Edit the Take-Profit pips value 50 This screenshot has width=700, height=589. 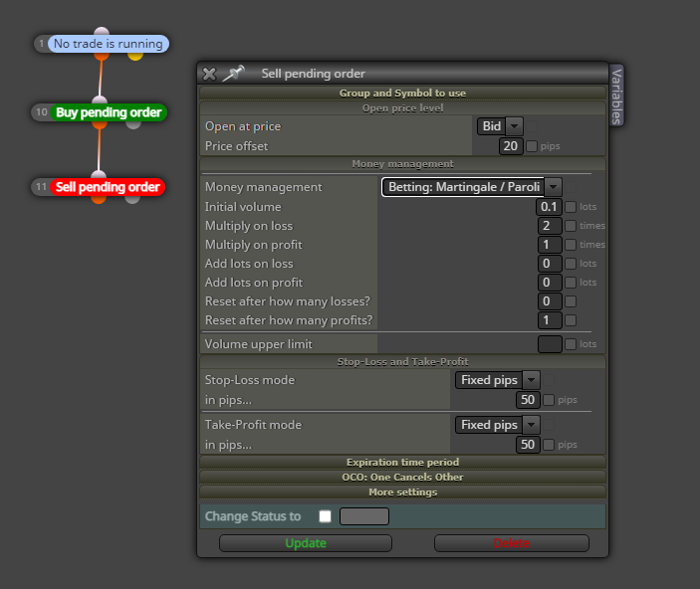(x=528, y=445)
